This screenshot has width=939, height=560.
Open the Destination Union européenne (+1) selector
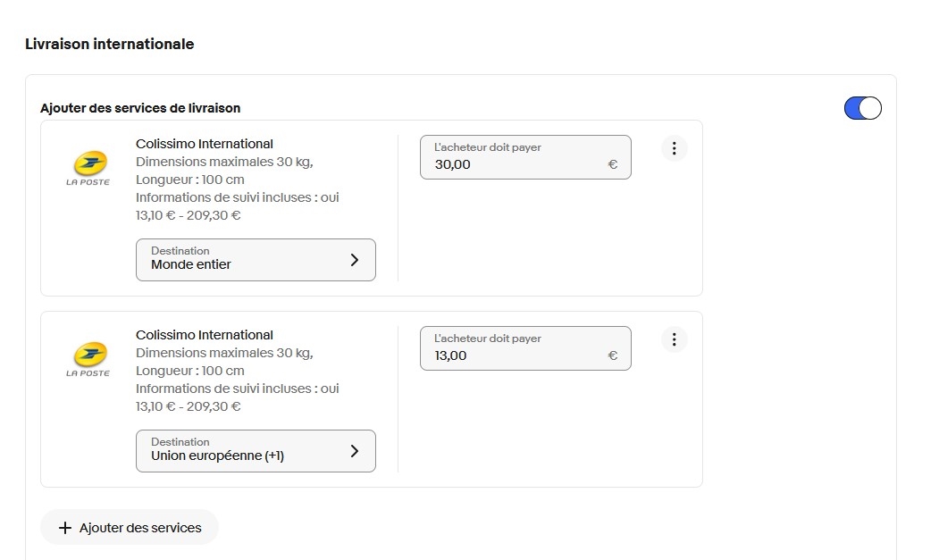pyautogui.click(x=256, y=451)
